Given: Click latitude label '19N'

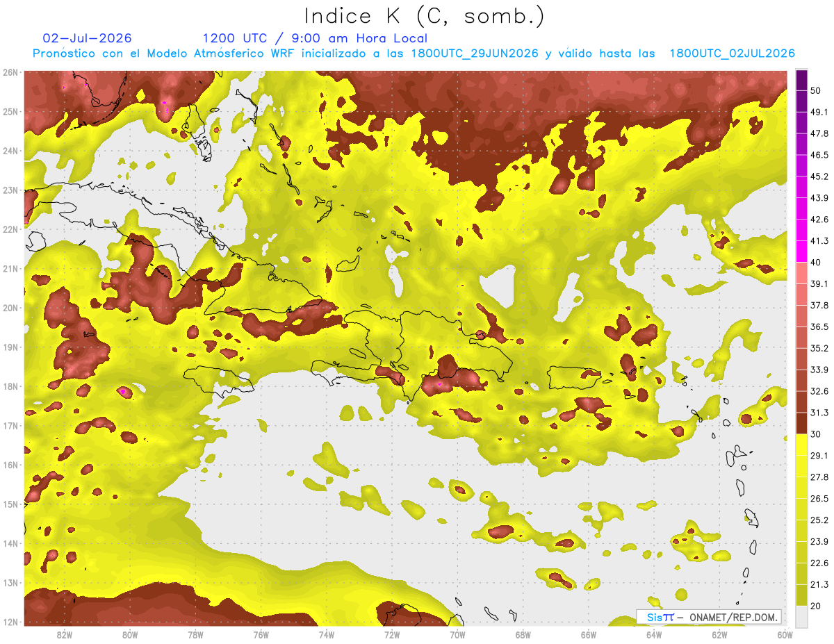Looking at the screenshot, I should pyautogui.click(x=10, y=347).
